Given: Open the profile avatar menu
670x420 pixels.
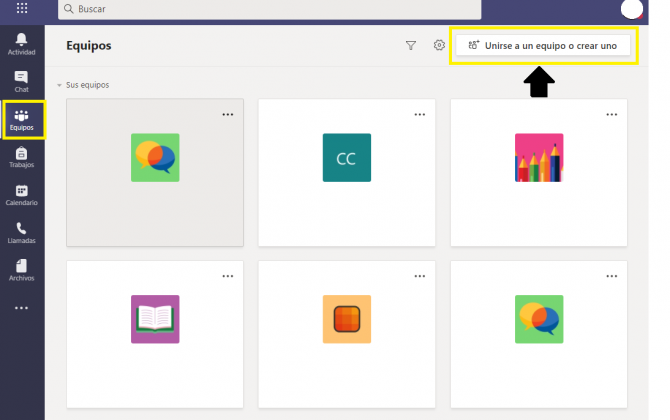Looking at the screenshot, I should click(x=632, y=9).
